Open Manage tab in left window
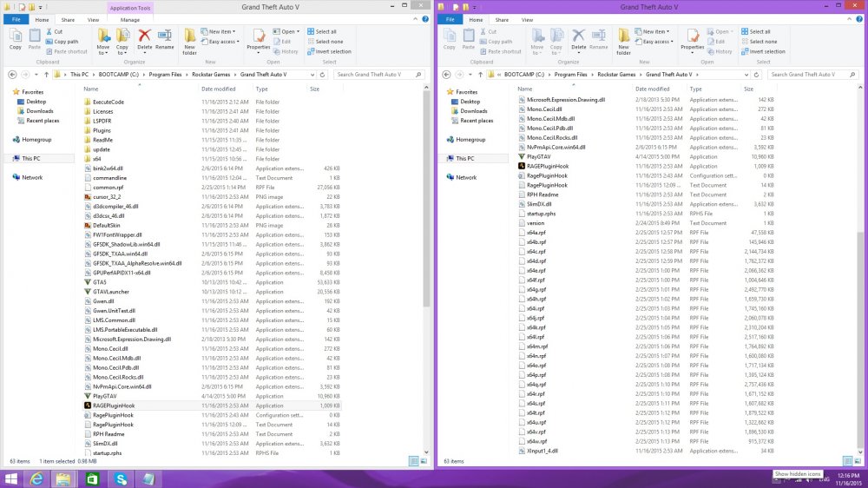Viewport: 868px width, 488px height. tap(130, 20)
